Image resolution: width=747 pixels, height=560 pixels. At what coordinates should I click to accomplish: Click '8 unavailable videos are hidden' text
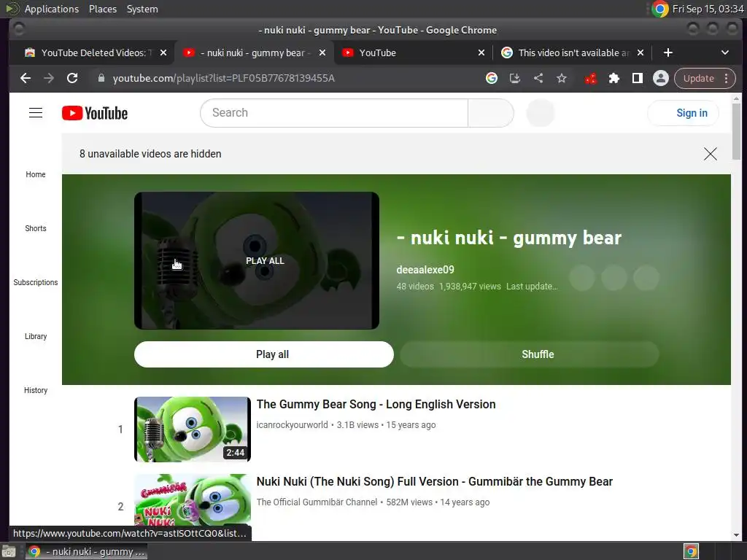pyautogui.click(x=150, y=154)
